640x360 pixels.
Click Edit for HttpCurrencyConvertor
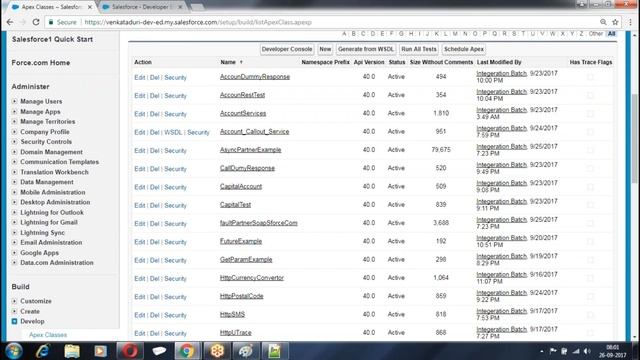pos(140,278)
